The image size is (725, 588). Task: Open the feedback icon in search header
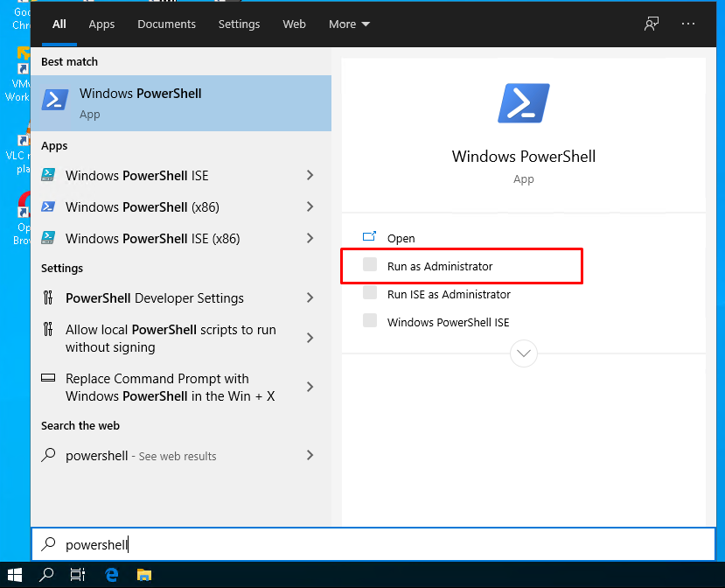point(652,24)
